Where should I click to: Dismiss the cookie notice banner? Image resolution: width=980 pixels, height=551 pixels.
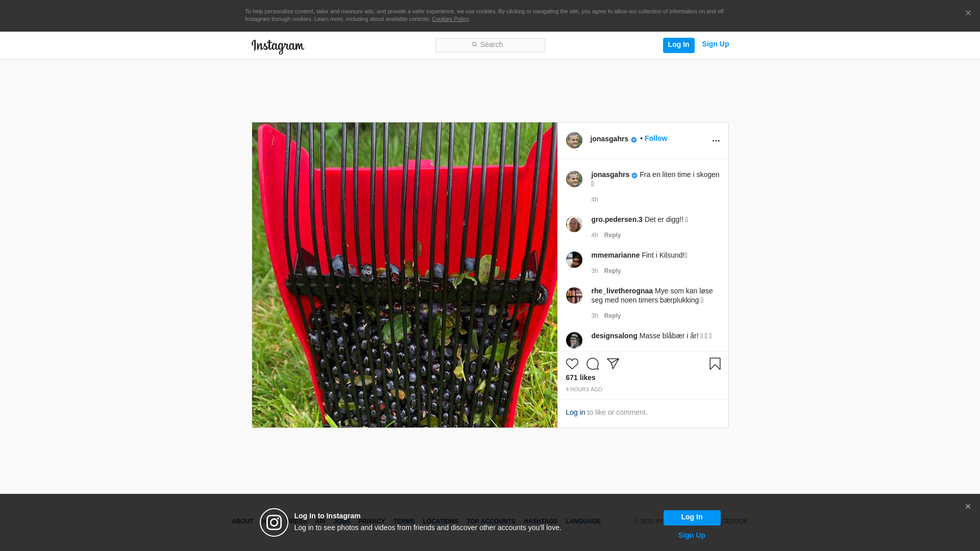[968, 13]
